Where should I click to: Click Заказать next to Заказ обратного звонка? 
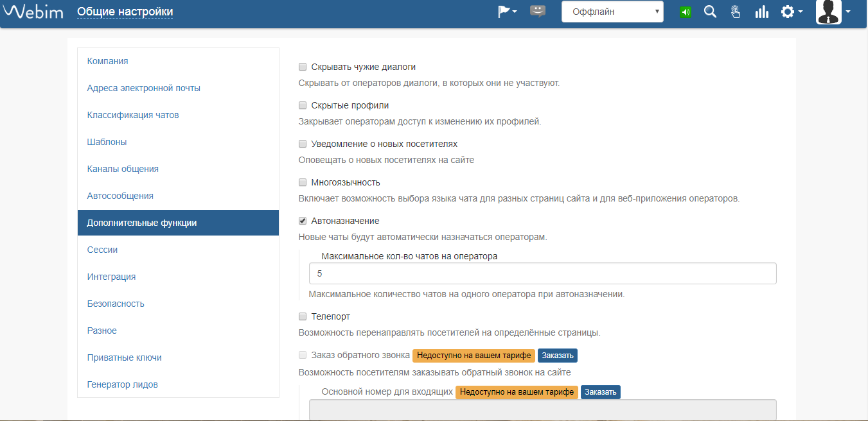[558, 356]
